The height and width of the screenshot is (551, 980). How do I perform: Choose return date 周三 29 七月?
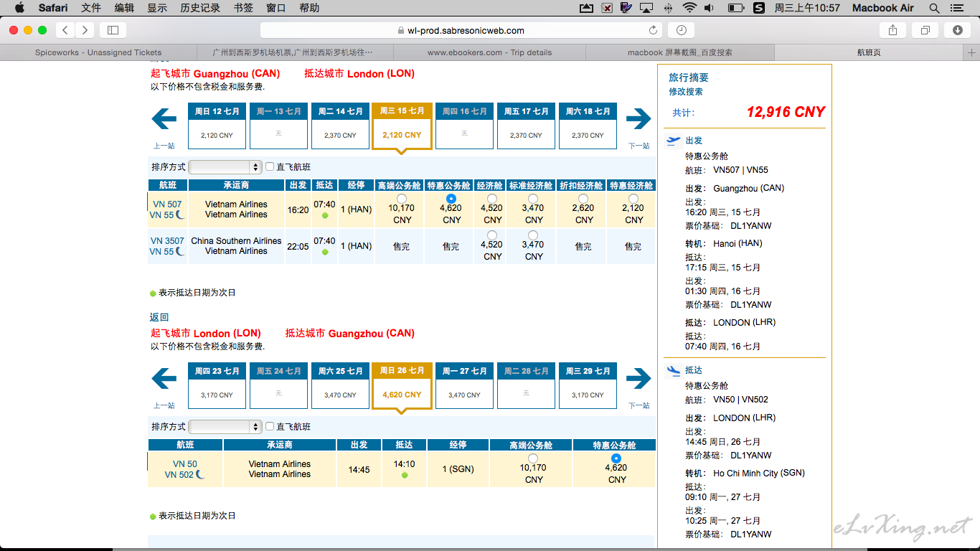click(588, 385)
